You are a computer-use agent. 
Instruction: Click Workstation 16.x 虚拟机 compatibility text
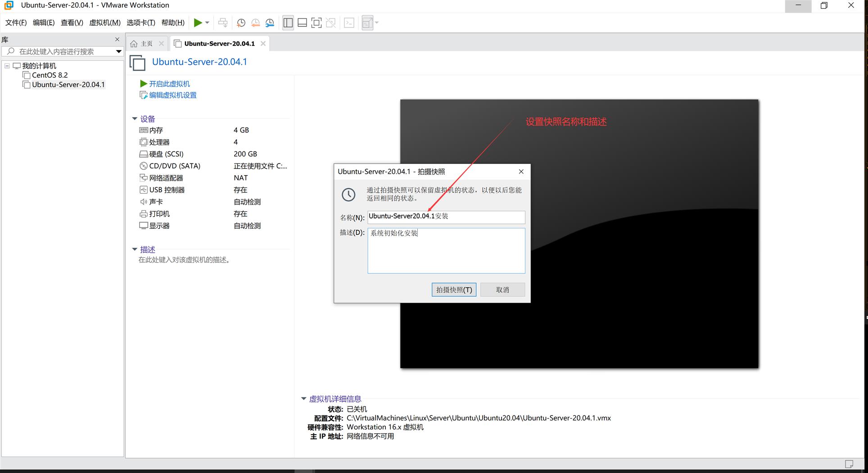(x=385, y=427)
